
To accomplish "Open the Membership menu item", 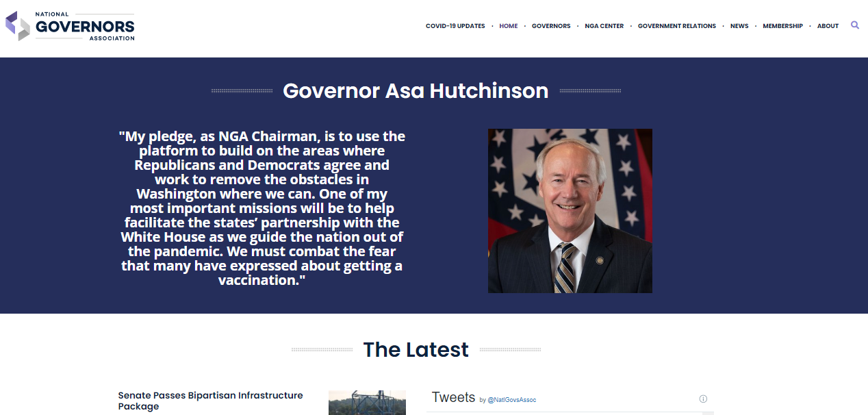I will (783, 26).
